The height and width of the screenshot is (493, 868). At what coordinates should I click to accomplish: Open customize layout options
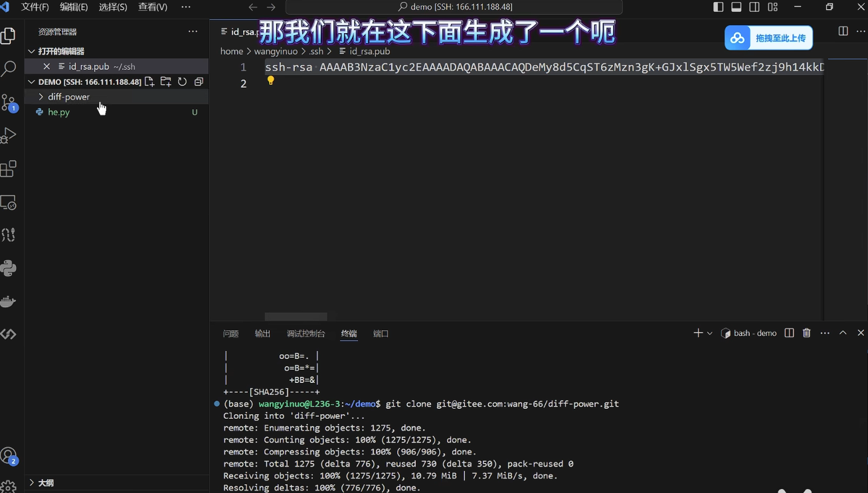click(772, 7)
